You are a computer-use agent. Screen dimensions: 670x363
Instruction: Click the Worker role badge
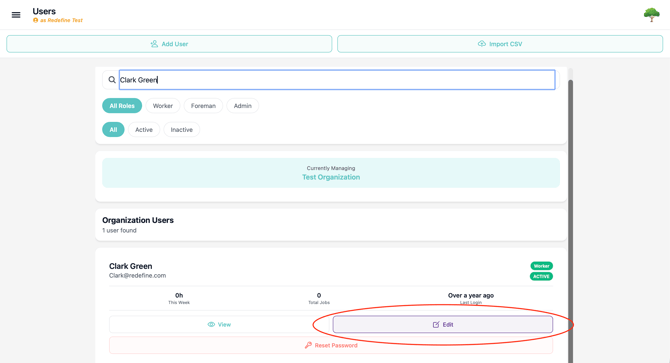coord(541,266)
